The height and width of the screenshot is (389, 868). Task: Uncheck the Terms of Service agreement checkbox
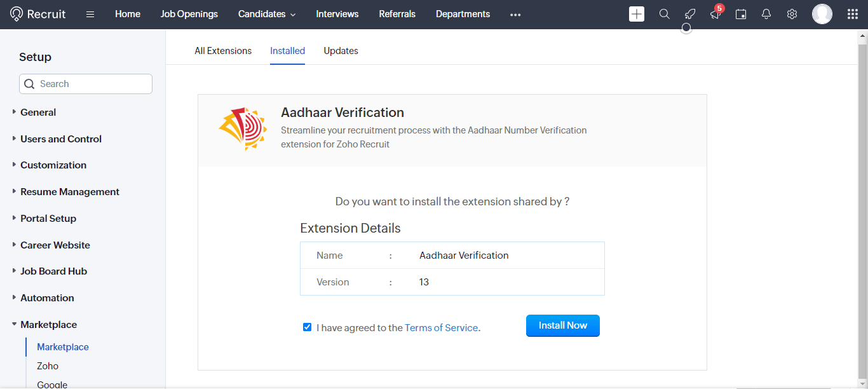click(308, 327)
